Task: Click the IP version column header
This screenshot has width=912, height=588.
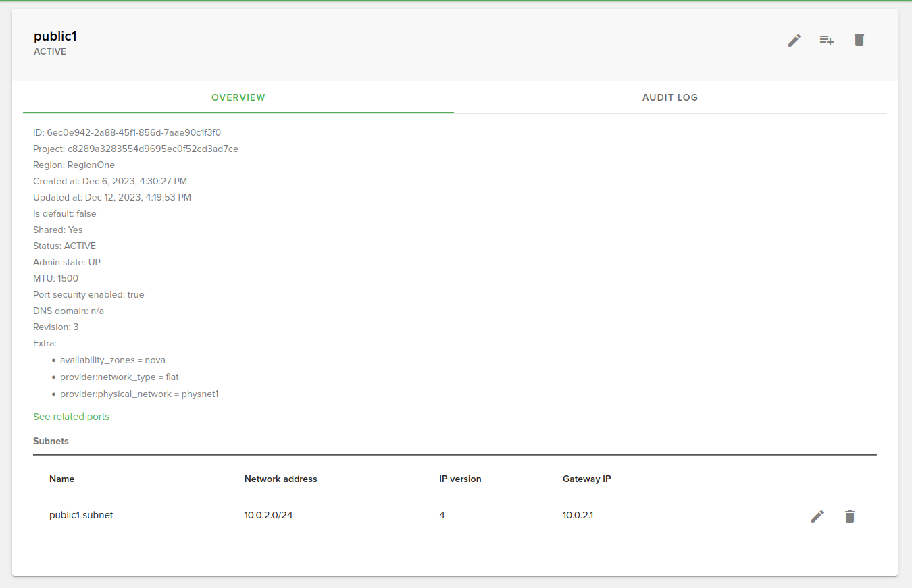Action: [x=460, y=479]
